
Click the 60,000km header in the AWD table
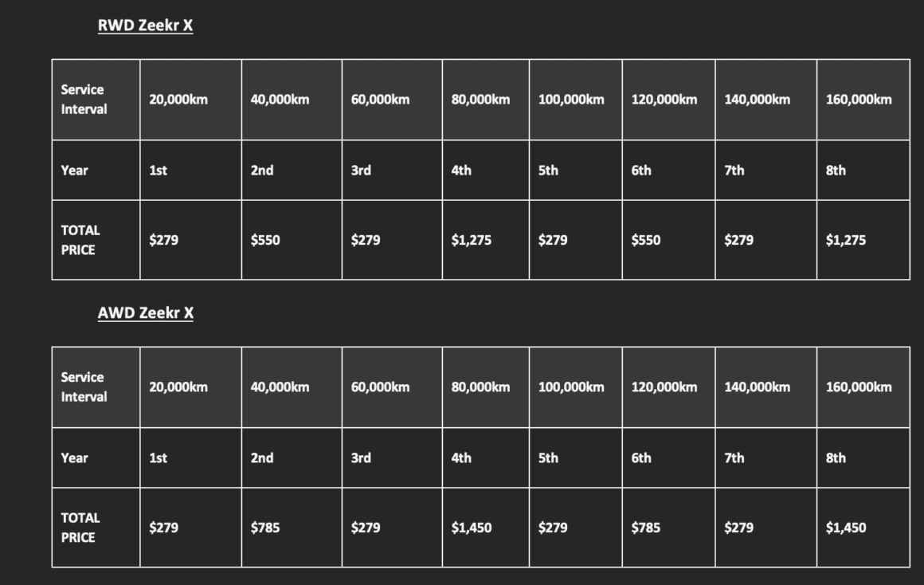click(380, 387)
